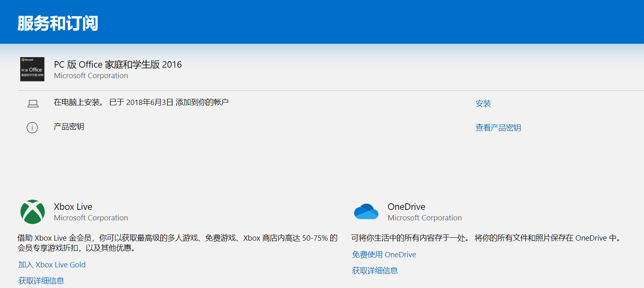Open 获取详细信息 under Xbox Live

point(41,281)
